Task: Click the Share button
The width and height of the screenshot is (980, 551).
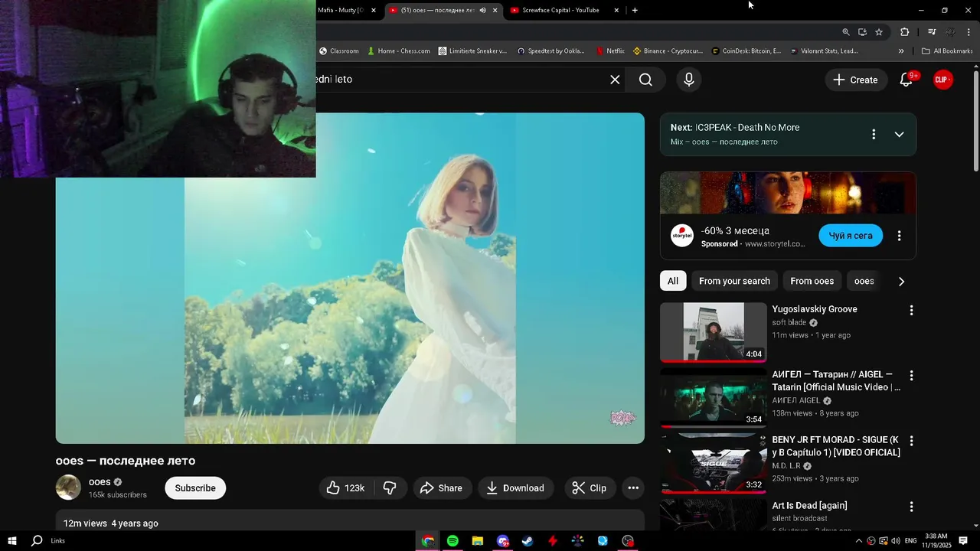Action: pos(441,488)
